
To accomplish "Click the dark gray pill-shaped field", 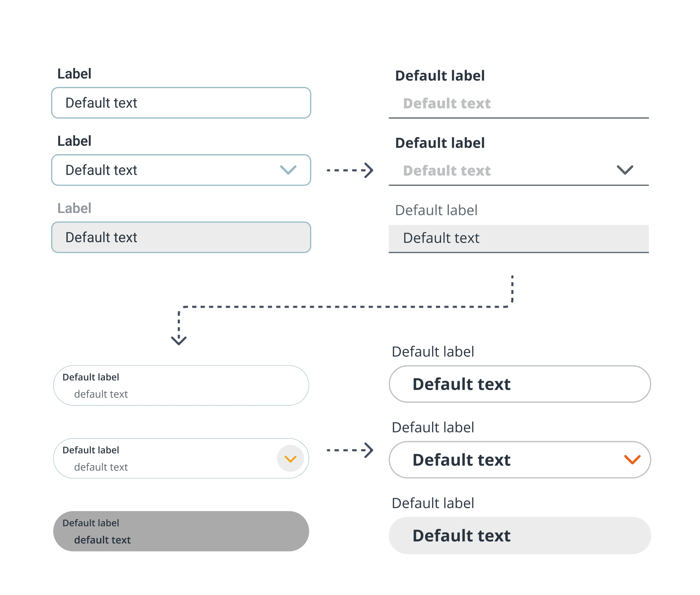I will 181,531.
